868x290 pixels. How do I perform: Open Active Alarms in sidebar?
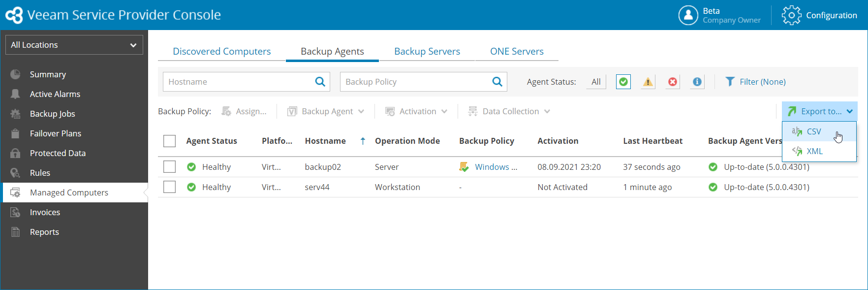point(55,94)
